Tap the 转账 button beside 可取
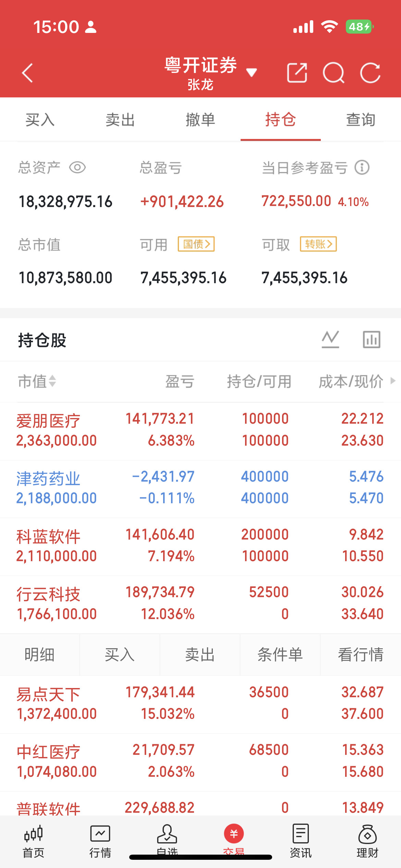 [x=318, y=244]
